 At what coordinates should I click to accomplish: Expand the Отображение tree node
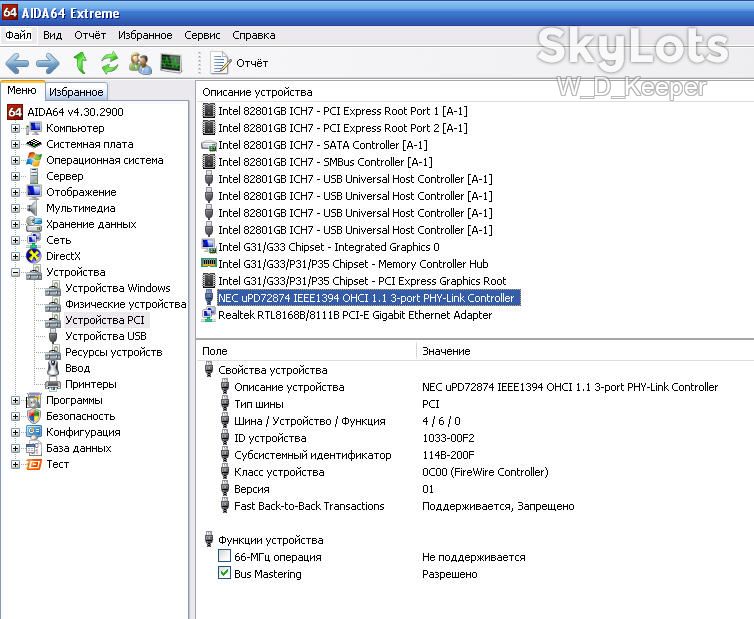[x=15, y=192]
